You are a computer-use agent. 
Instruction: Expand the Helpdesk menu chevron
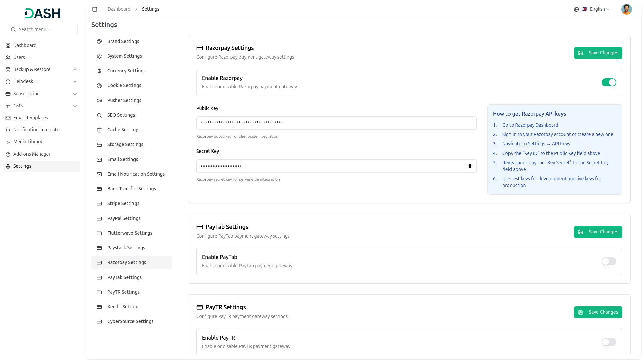coord(75,82)
